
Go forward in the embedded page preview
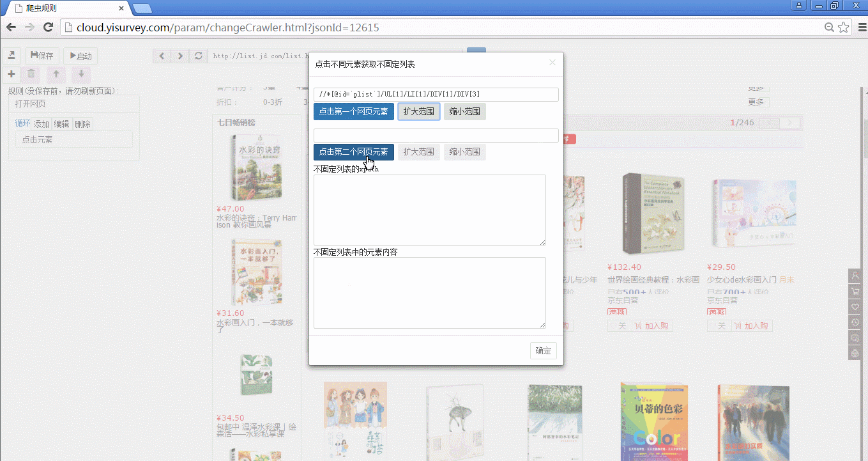[180, 56]
